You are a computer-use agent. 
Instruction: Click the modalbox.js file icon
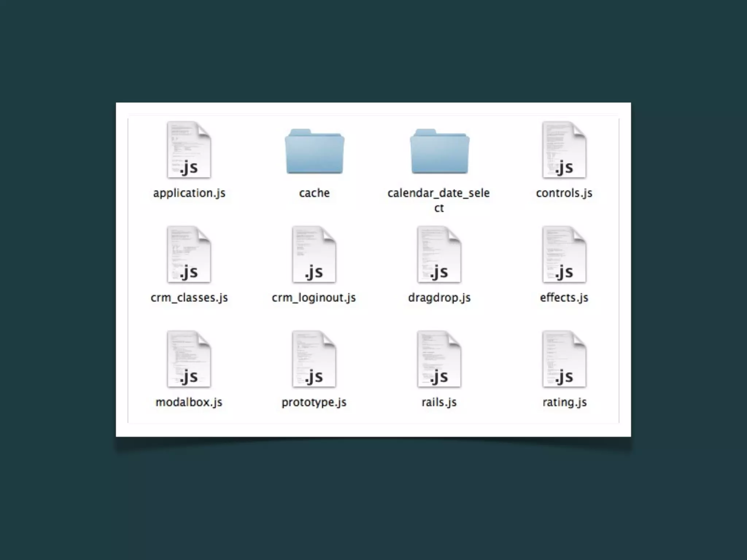coord(189,359)
